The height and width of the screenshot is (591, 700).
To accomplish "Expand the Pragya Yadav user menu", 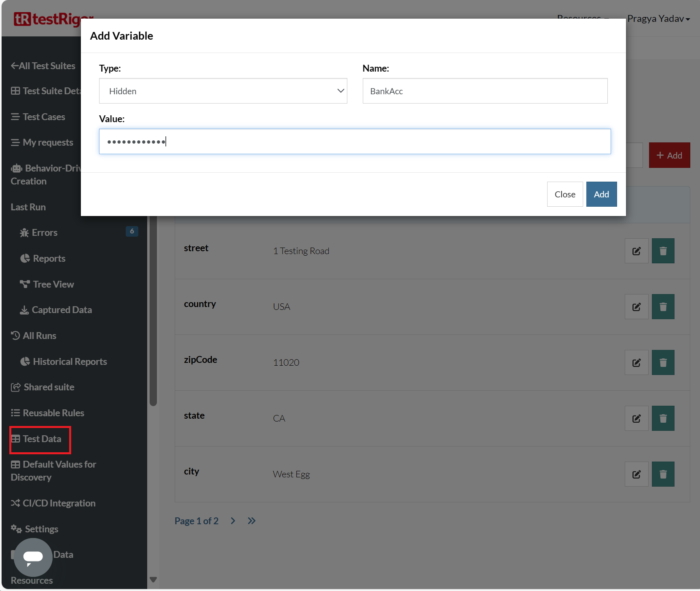I will coord(658,19).
